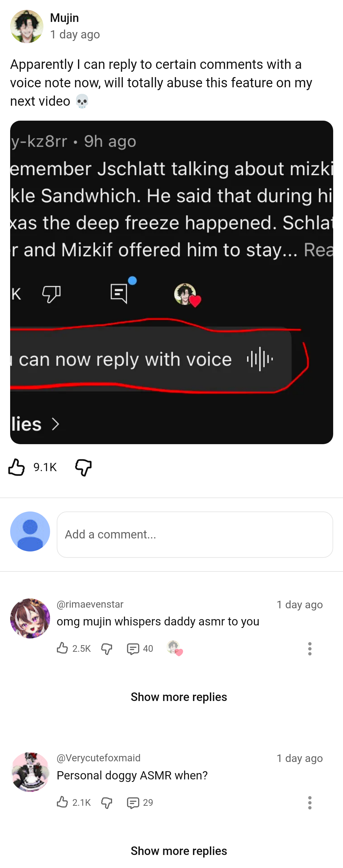Open more options for @Verycutefoxmaid comment
The image size is (343, 868).
[310, 803]
